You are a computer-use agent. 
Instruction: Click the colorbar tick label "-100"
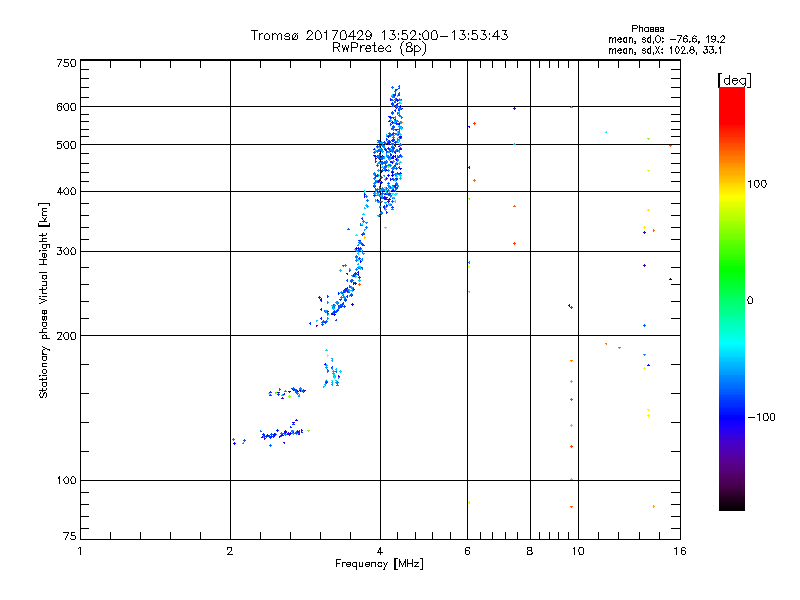point(762,417)
